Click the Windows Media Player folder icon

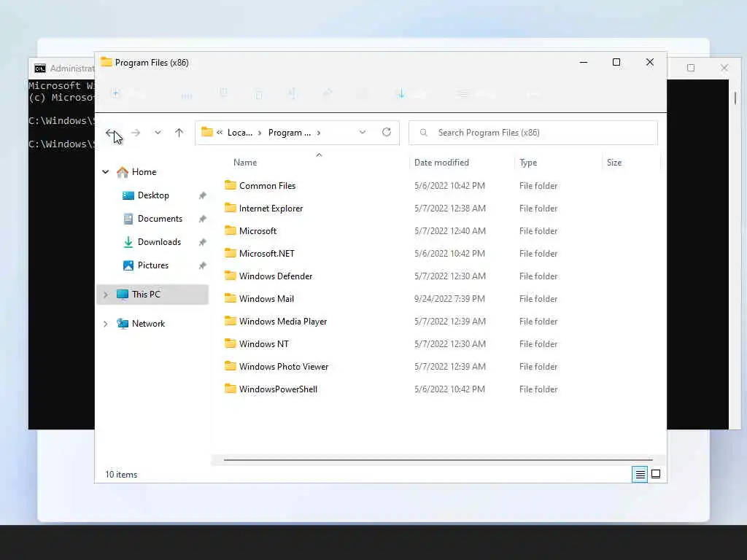pos(231,321)
